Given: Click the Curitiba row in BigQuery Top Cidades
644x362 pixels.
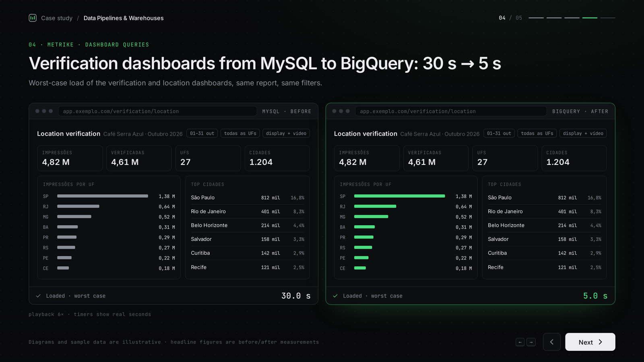Looking at the screenshot, I should (545, 253).
